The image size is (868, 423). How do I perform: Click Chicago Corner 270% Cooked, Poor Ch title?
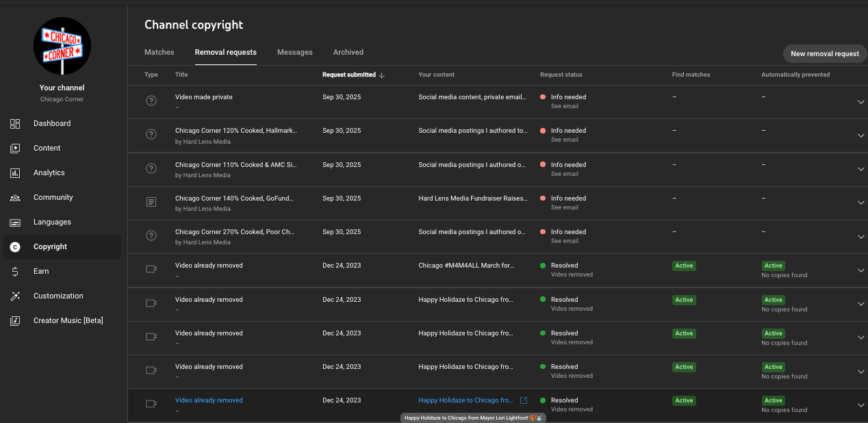[235, 232]
